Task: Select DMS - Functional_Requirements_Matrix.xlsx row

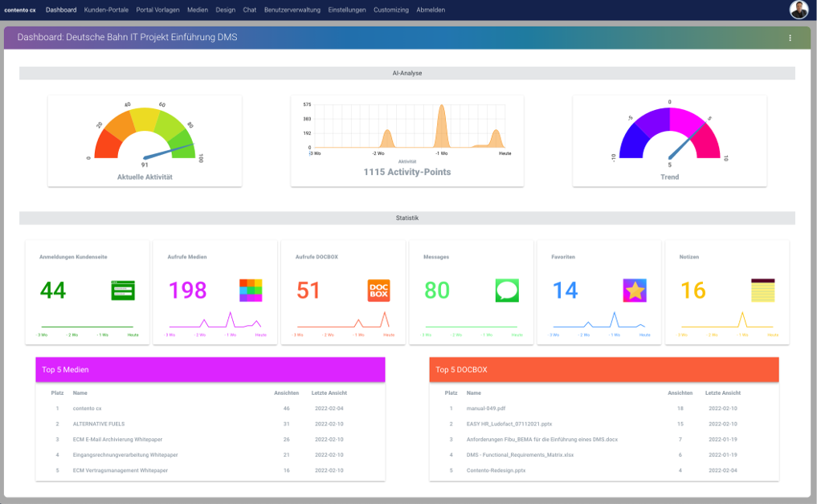Action: 604,455
